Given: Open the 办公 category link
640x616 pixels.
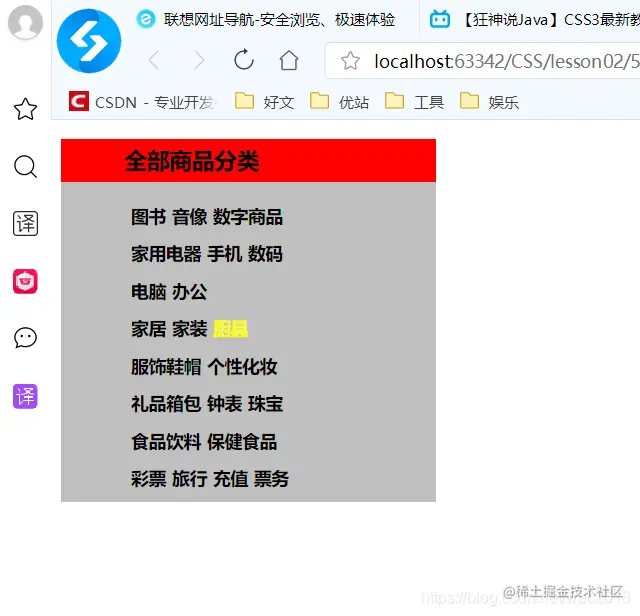Looking at the screenshot, I should coord(189,292).
